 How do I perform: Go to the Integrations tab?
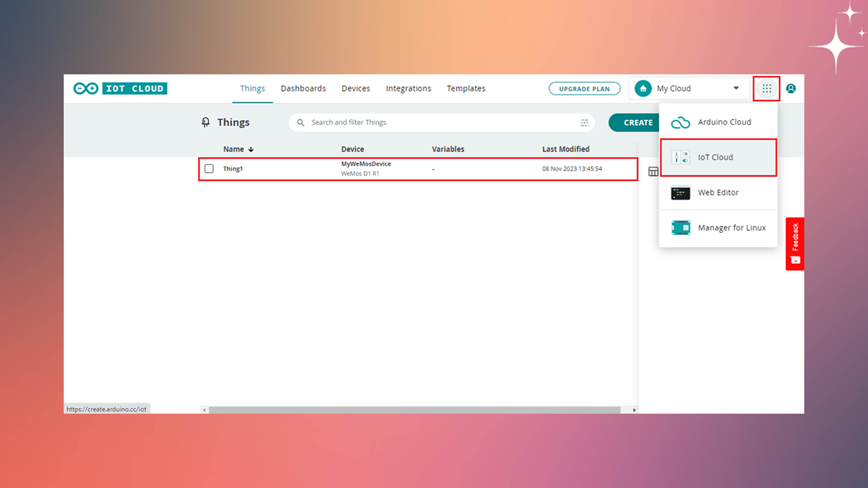[x=409, y=88]
